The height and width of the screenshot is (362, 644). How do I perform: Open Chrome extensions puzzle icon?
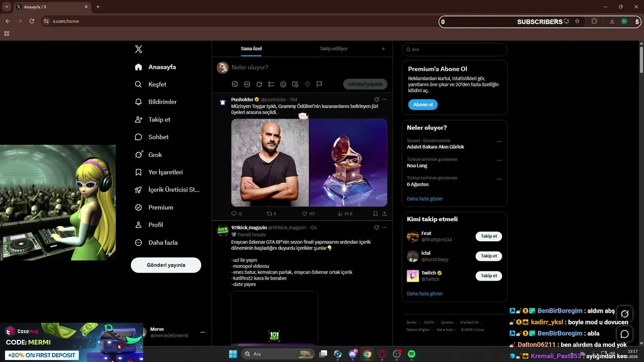coord(594,21)
